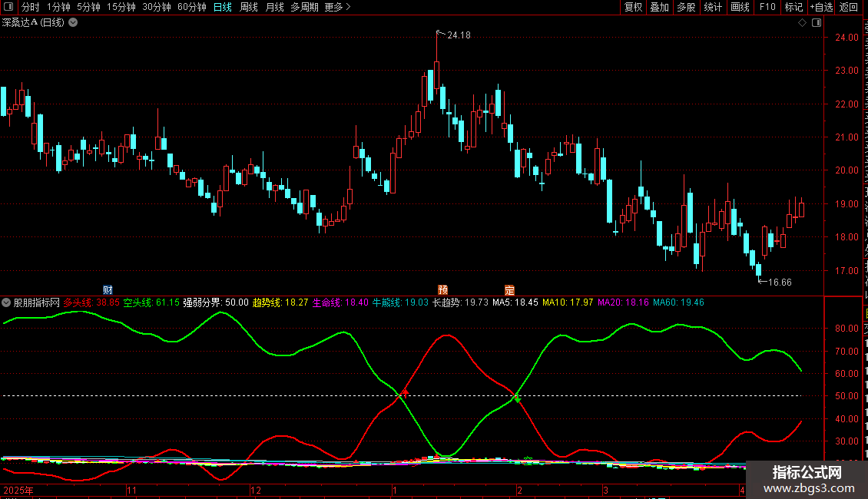Click the 标记 mark button
This screenshot has height=499, width=868.
click(793, 7)
